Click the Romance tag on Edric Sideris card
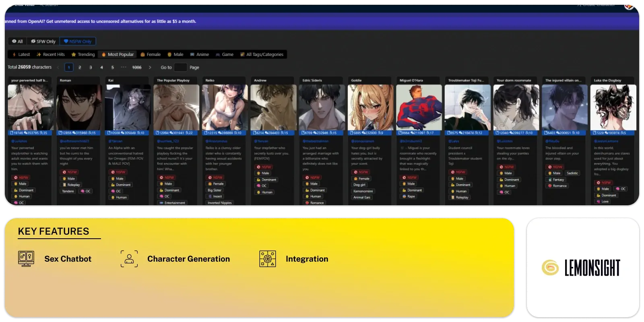The image size is (644, 322). (314, 203)
